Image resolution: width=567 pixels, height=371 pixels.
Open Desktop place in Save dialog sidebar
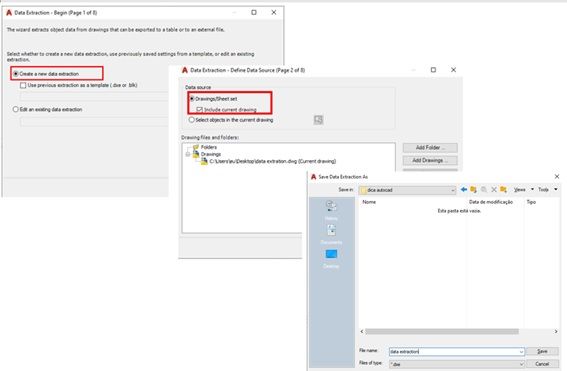[x=331, y=258]
